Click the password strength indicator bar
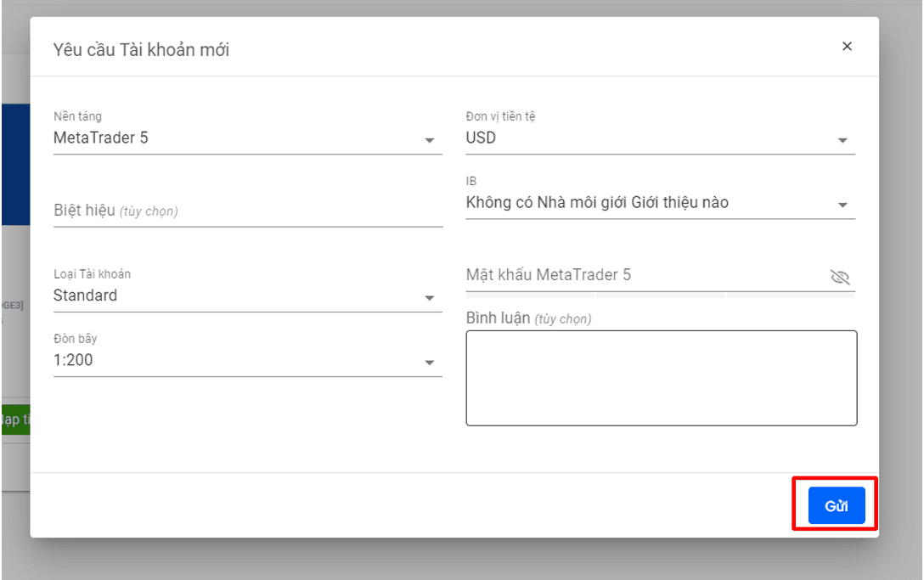924x580 pixels. (660, 295)
